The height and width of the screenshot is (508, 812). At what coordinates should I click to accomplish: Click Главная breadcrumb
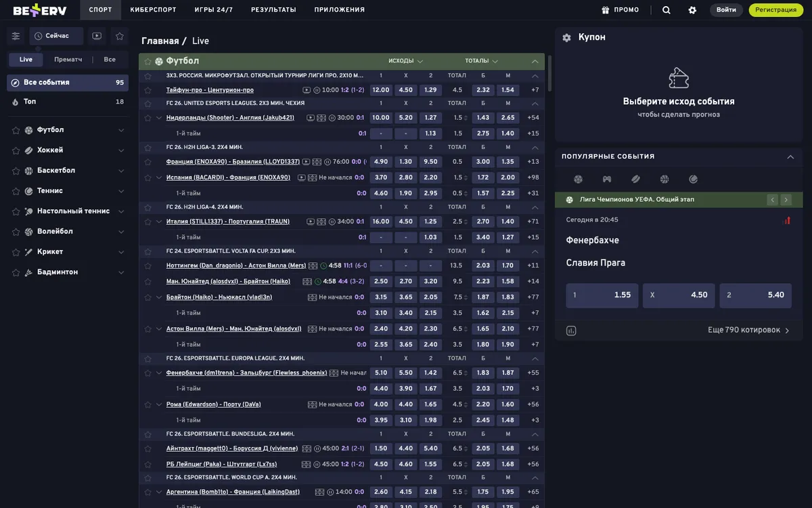point(160,41)
